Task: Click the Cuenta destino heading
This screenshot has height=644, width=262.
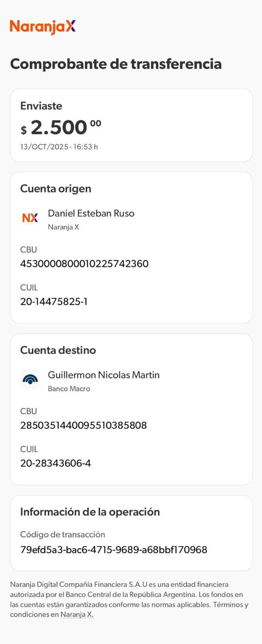Action: 58,350
